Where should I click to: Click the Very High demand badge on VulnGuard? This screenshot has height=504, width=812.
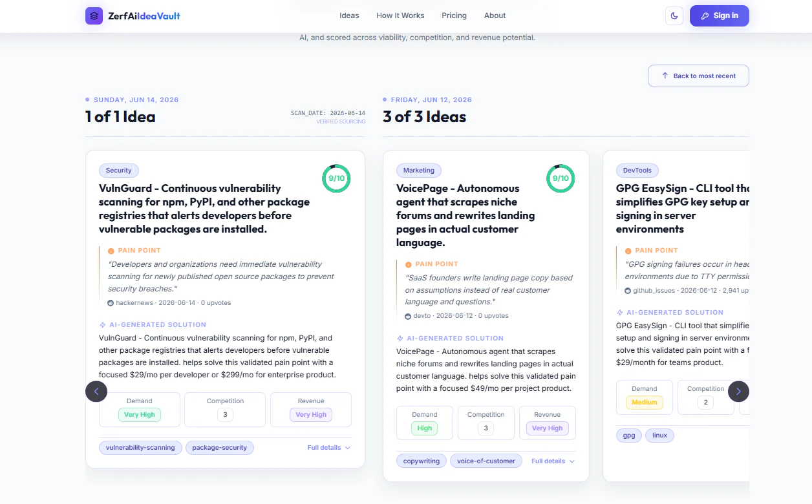140,415
